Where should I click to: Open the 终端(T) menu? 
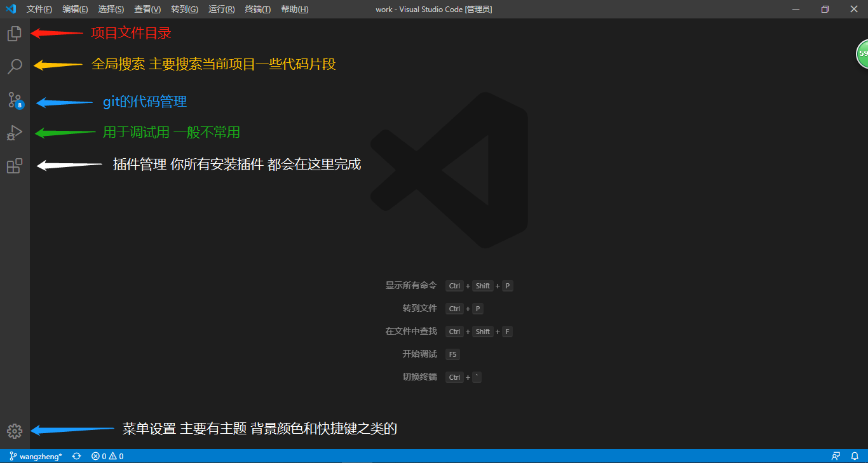coord(257,10)
